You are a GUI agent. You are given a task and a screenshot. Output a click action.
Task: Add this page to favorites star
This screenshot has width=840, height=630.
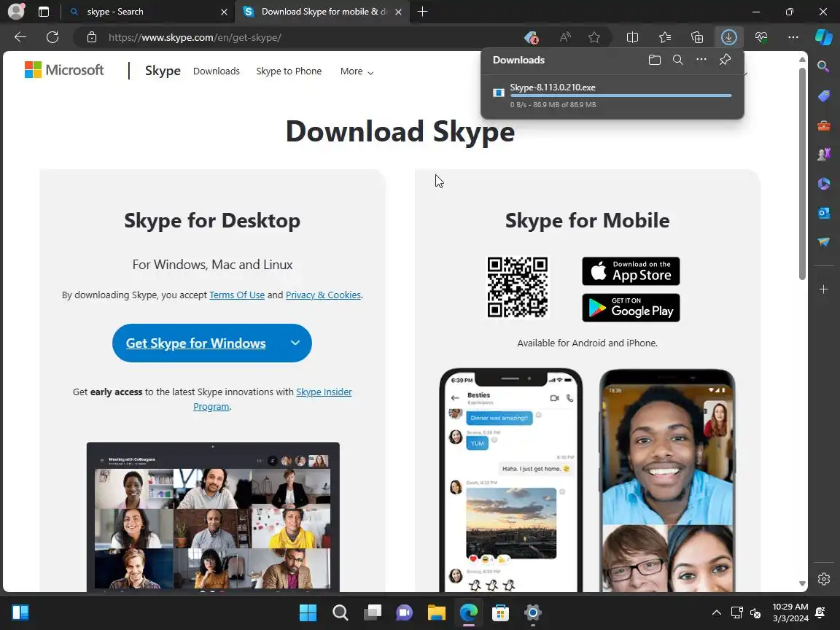(x=594, y=37)
